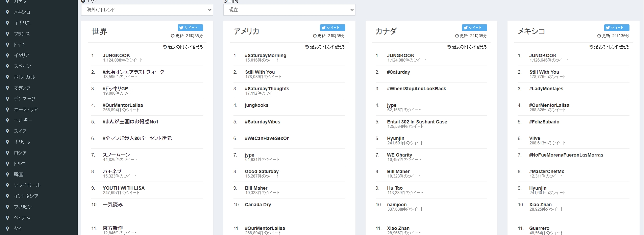Click the map pin icon beside オーストリア
Viewport: 644px width, 235px height.
7,110
